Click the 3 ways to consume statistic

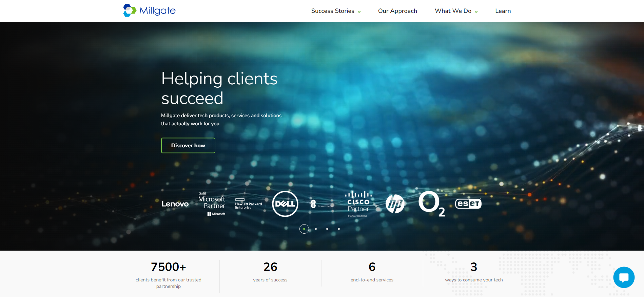click(474, 272)
